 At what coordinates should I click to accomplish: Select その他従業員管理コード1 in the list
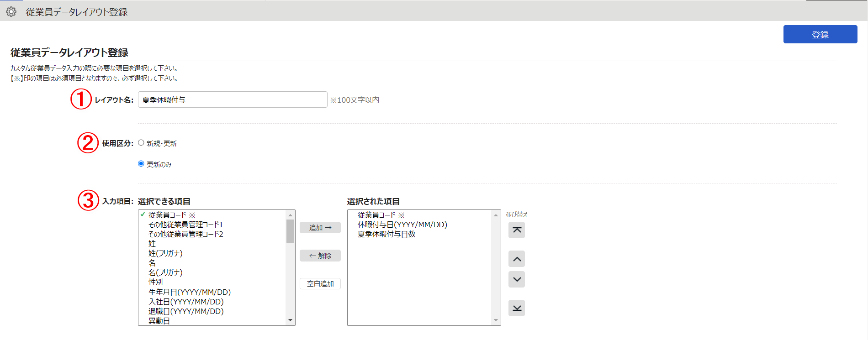click(x=185, y=225)
